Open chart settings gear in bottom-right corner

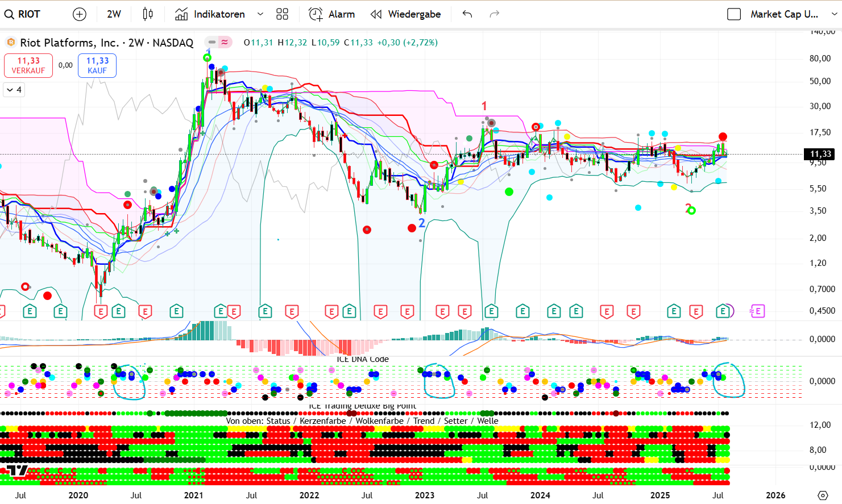click(x=823, y=495)
